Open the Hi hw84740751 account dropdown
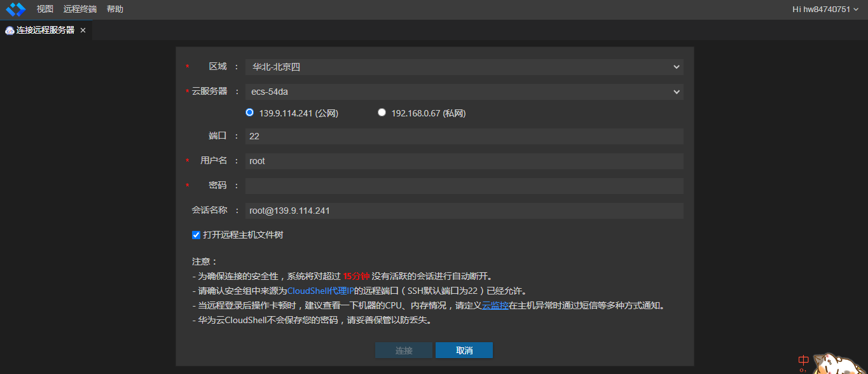Image resolution: width=868 pixels, height=374 pixels. 825,9
